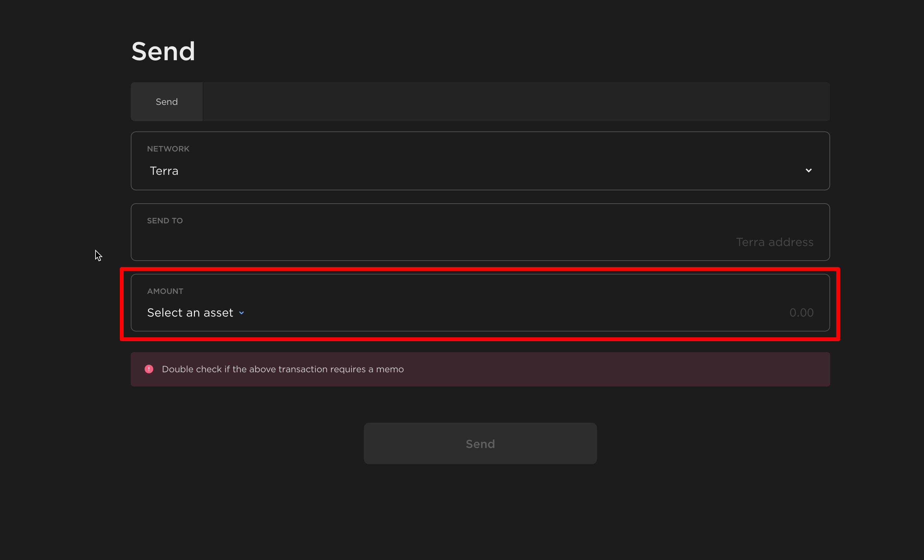Click the 0.00 amount input
924x560 pixels.
coord(801,313)
